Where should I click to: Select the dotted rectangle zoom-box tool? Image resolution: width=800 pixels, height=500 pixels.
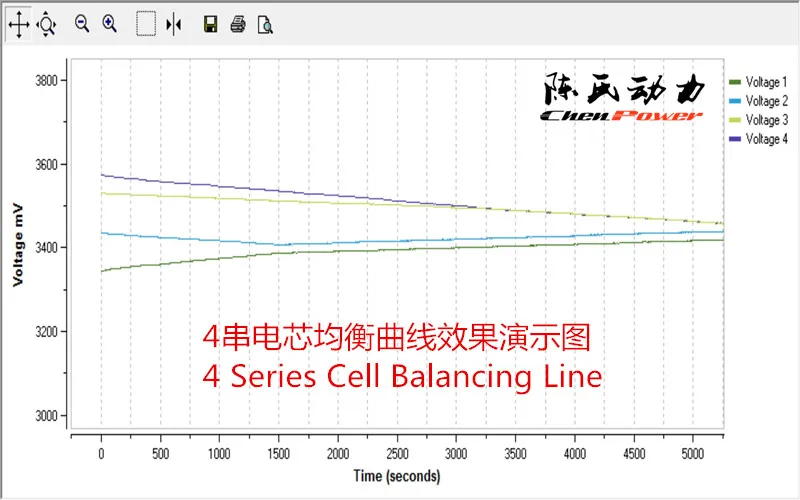pyautogui.click(x=146, y=24)
